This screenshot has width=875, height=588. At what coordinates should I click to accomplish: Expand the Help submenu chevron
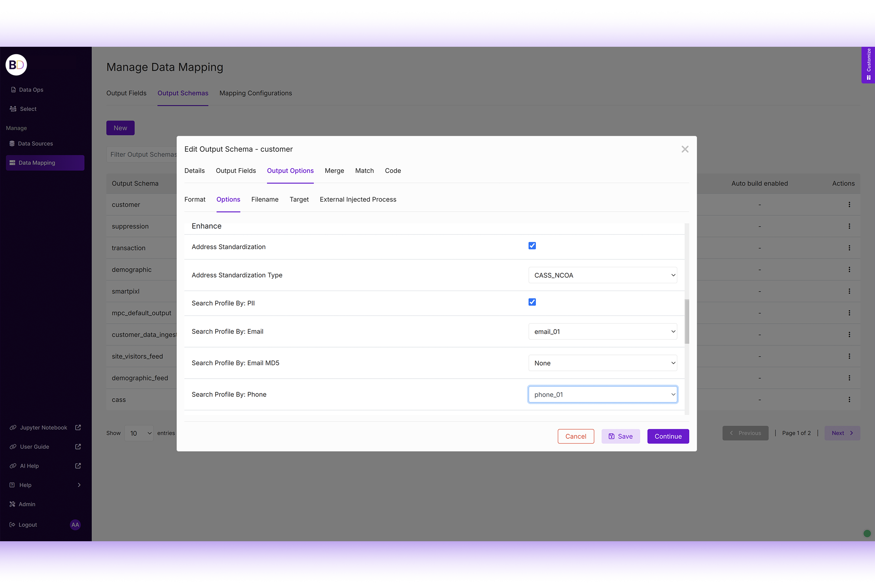(x=79, y=485)
